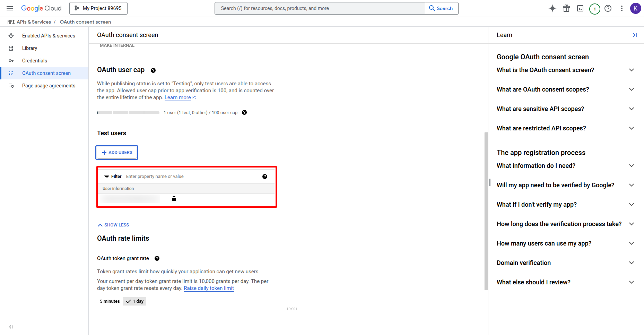This screenshot has width=644, height=335.
Task: Click the help icon in the test users filter bar
Action: [265, 177]
